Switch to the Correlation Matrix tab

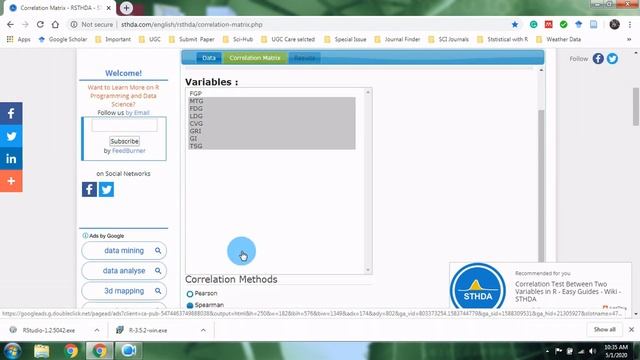point(255,58)
